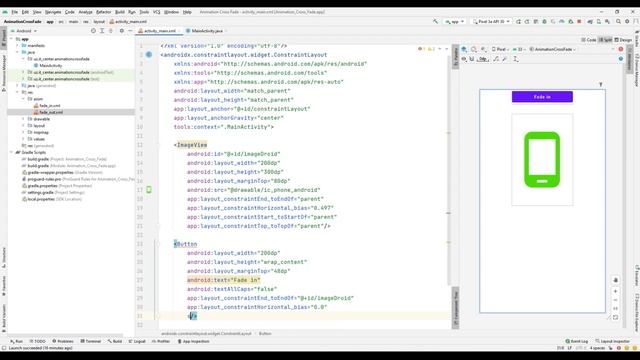Viewport: 640px width, 360px height.
Task: Select the activity_main.xml editor tab
Action: click(159, 31)
